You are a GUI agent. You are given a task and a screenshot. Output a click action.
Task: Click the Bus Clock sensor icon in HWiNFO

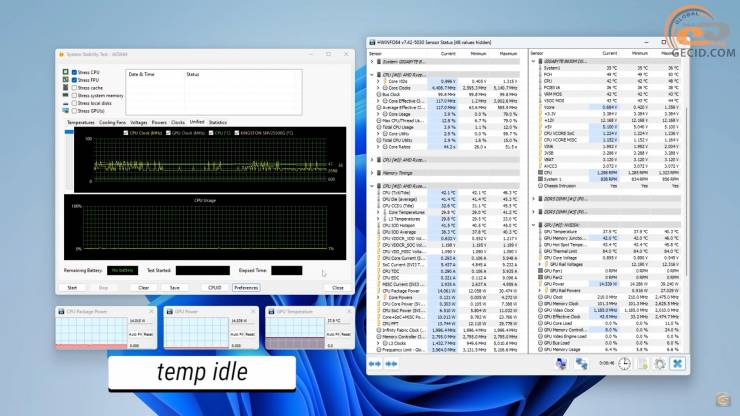point(379,94)
